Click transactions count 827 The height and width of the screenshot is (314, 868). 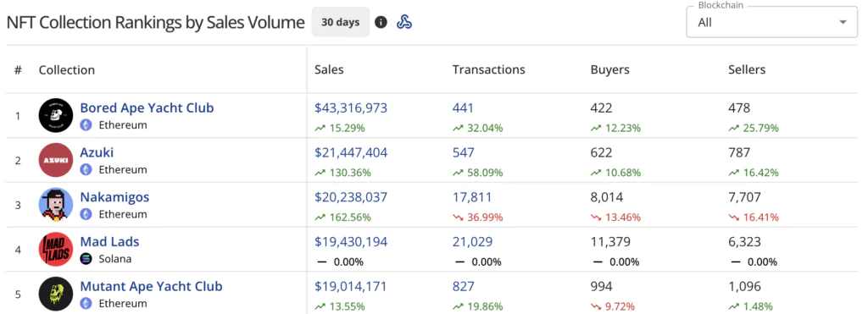click(x=464, y=286)
